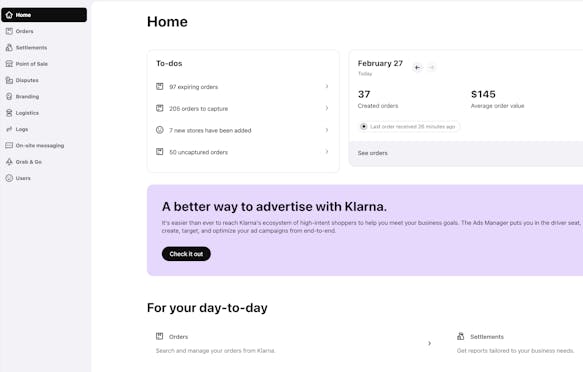Open On-site messaging icon
Viewport: 583px width, 372px height.
[x=9, y=145]
